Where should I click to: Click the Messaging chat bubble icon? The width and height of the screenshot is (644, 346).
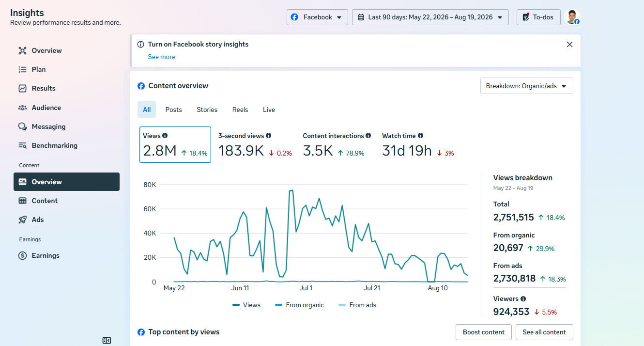click(x=22, y=126)
